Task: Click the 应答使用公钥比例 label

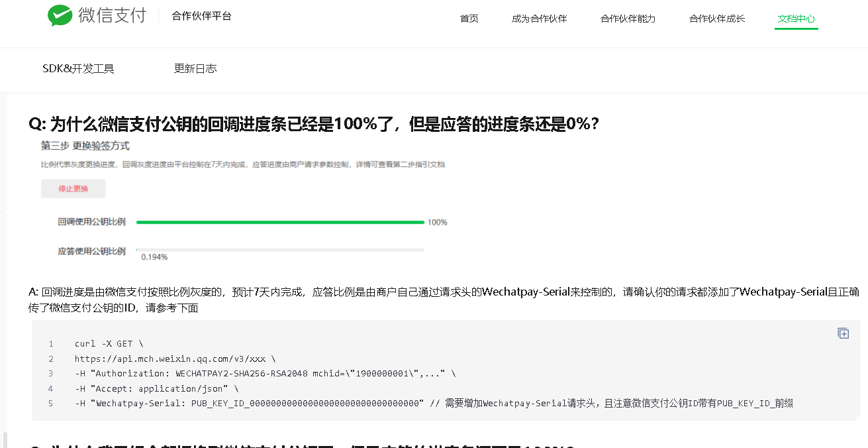Action: tap(91, 251)
